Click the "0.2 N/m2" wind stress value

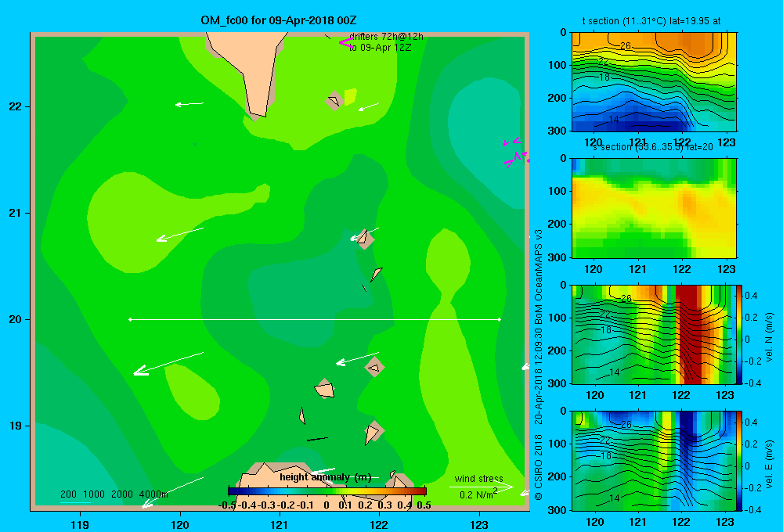pos(478,494)
